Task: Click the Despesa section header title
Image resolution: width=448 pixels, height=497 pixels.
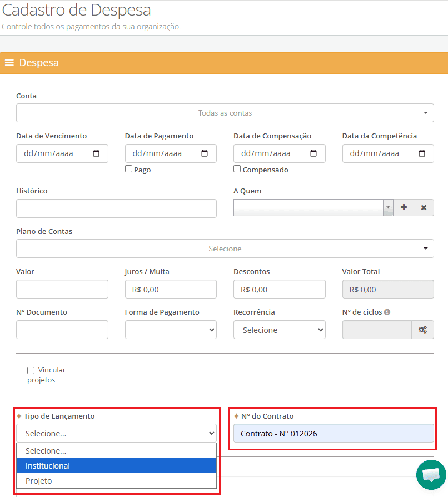Action: pyautogui.click(x=39, y=63)
